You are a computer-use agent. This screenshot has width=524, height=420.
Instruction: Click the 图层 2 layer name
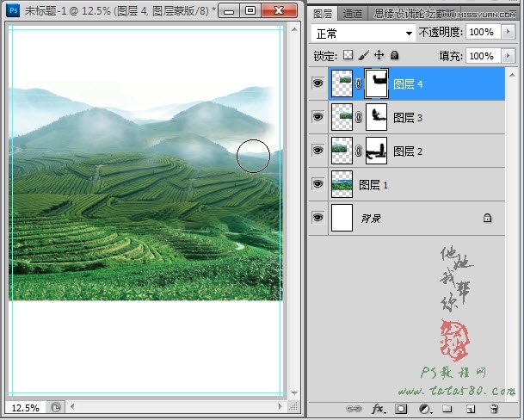tap(408, 151)
